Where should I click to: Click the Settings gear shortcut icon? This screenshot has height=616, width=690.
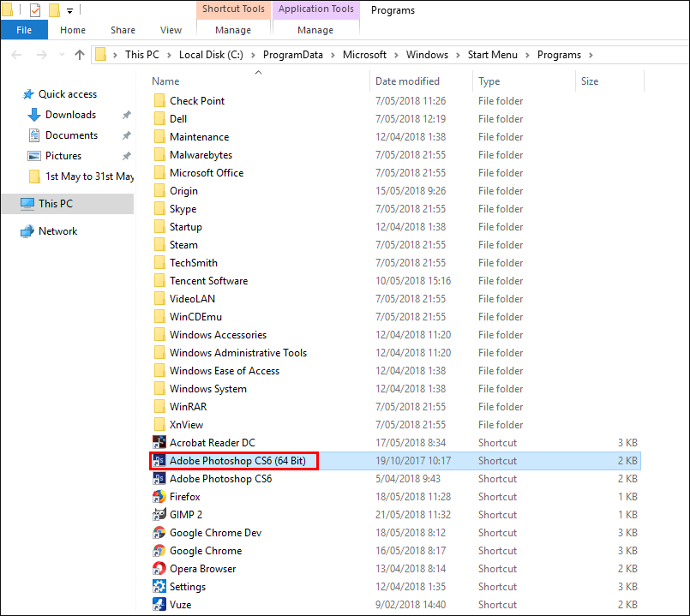pos(159,587)
